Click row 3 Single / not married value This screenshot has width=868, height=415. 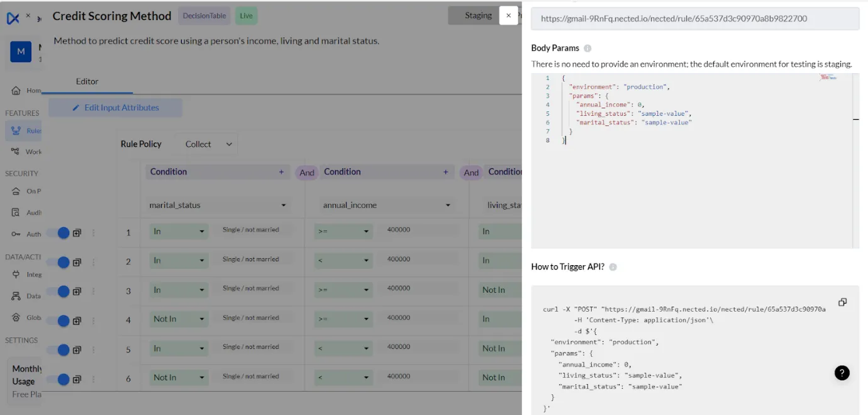tap(253, 288)
